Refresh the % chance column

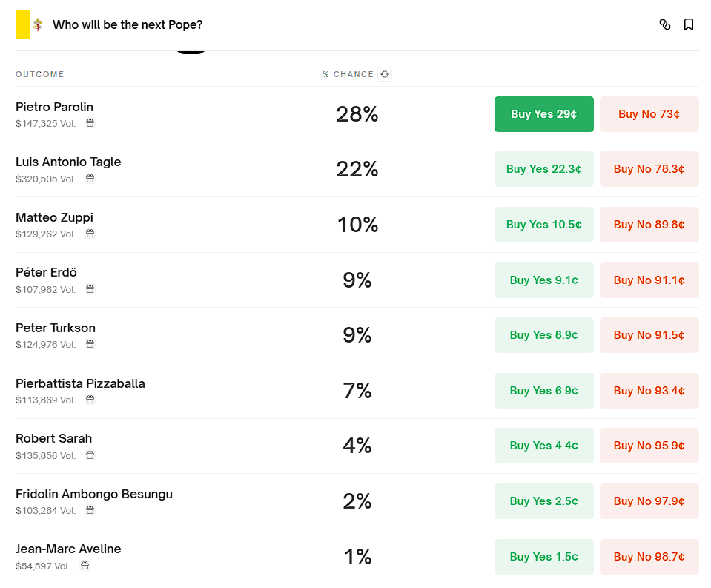click(x=385, y=74)
